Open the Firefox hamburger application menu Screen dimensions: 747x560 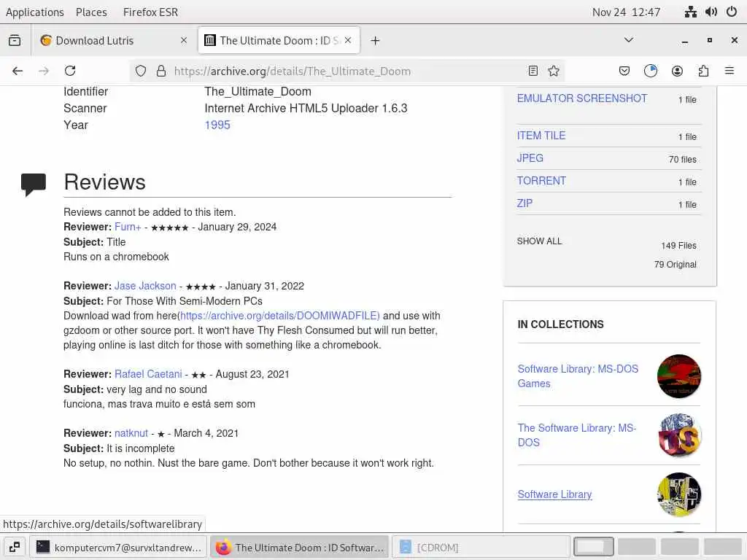click(729, 71)
